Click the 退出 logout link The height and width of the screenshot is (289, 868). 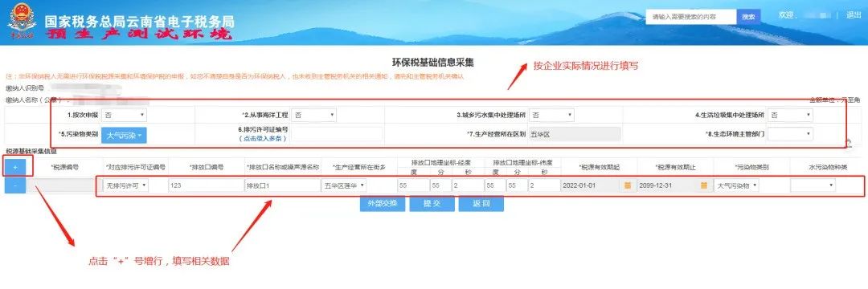coord(854,15)
